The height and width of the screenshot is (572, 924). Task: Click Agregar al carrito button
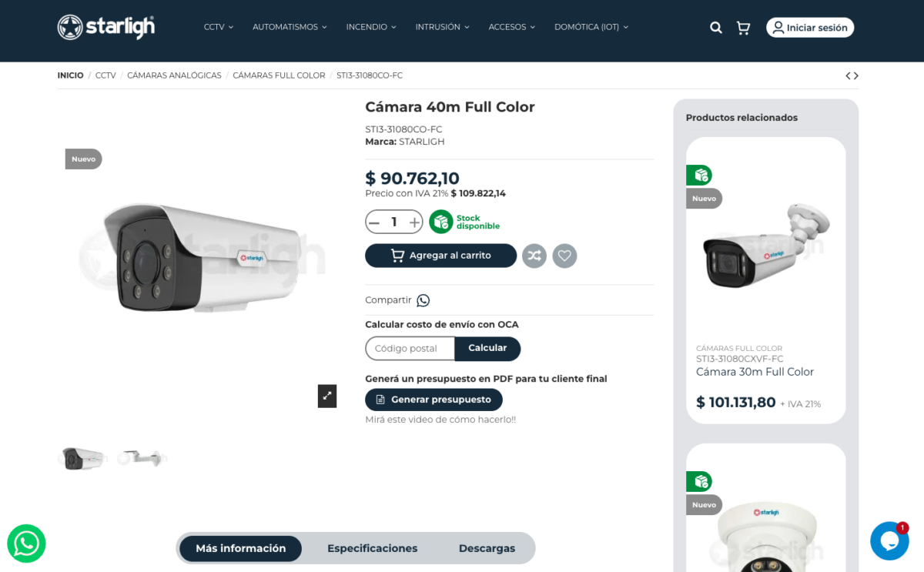pyautogui.click(x=440, y=256)
